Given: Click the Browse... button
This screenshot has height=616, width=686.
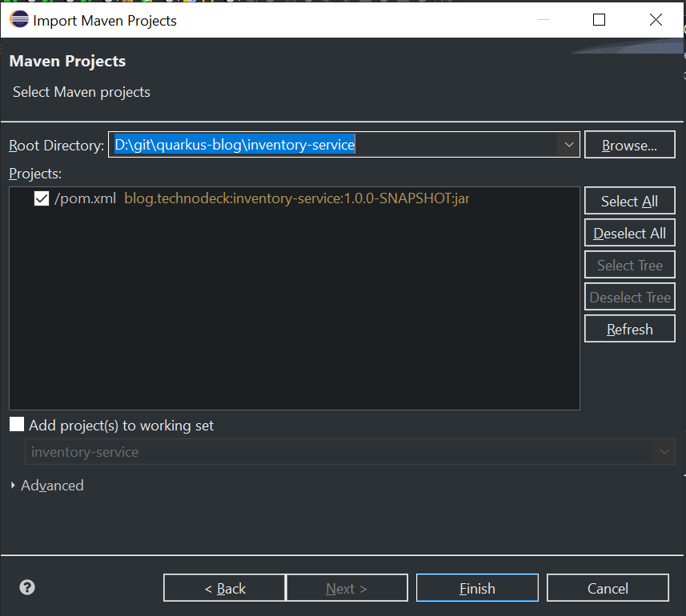Looking at the screenshot, I should pyautogui.click(x=629, y=145).
